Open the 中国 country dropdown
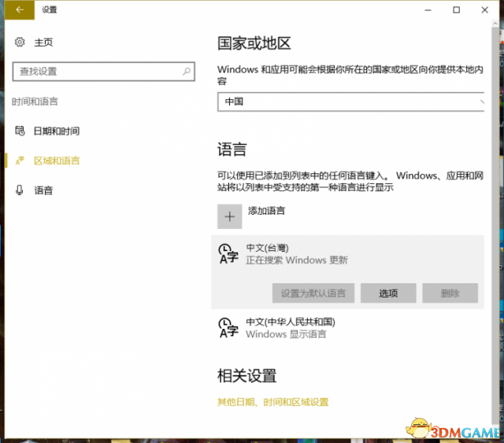The width and height of the screenshot is (504, 443). pyautogui.click(x=350, y=102)
